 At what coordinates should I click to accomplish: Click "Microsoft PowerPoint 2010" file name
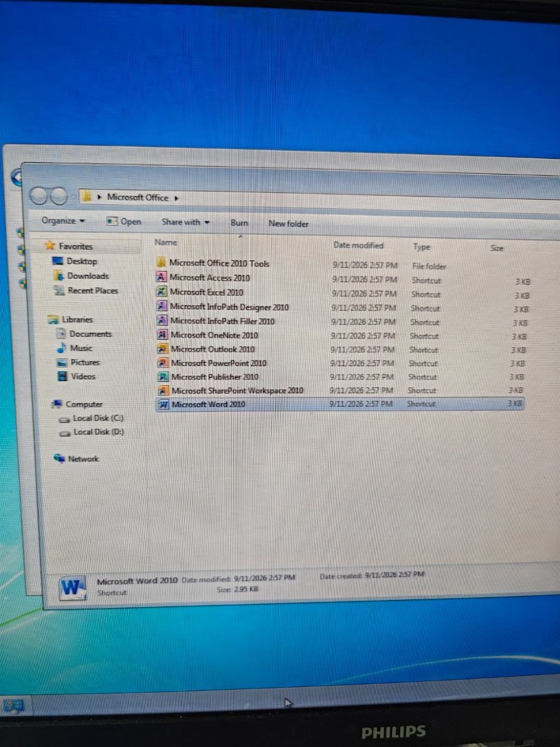219,363
